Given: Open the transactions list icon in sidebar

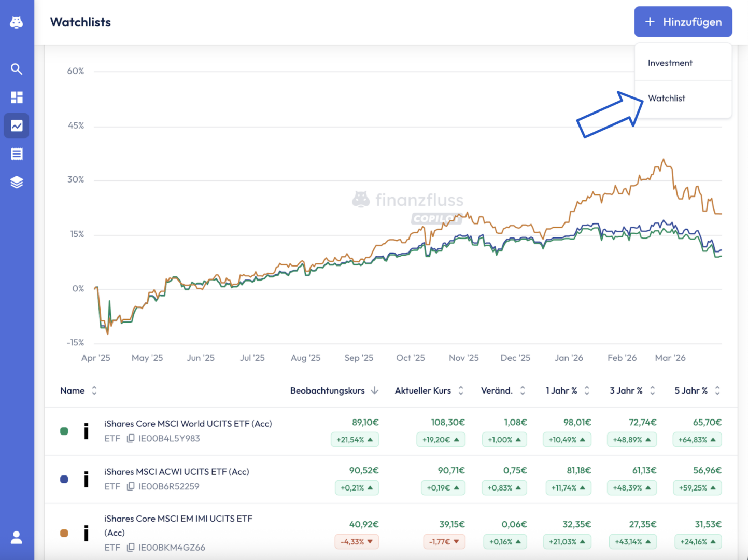Looking at the screenshot, I should tap(17, 154).
